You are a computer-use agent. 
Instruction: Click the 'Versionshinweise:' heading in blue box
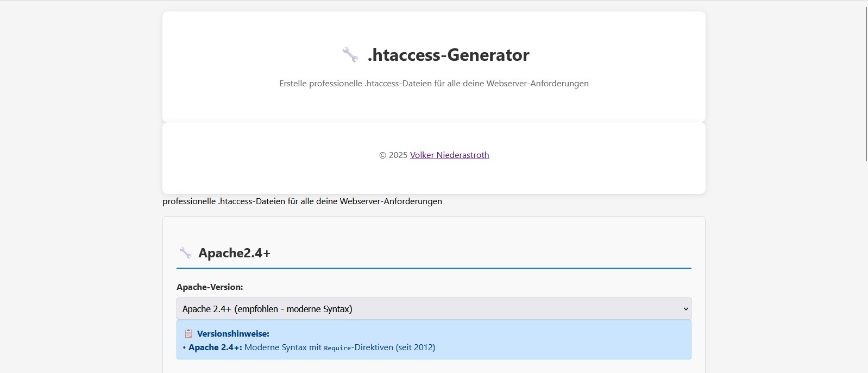(233, 334)
